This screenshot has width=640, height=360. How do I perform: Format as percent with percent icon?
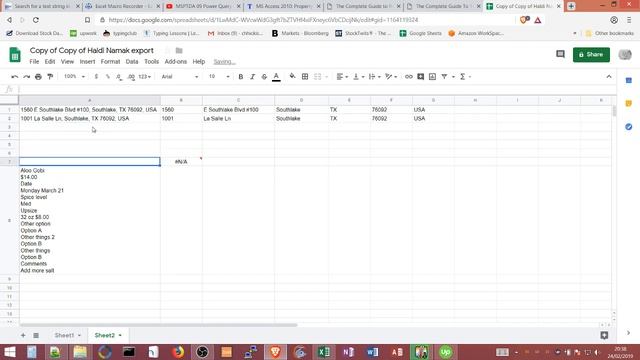coord(108,77)
